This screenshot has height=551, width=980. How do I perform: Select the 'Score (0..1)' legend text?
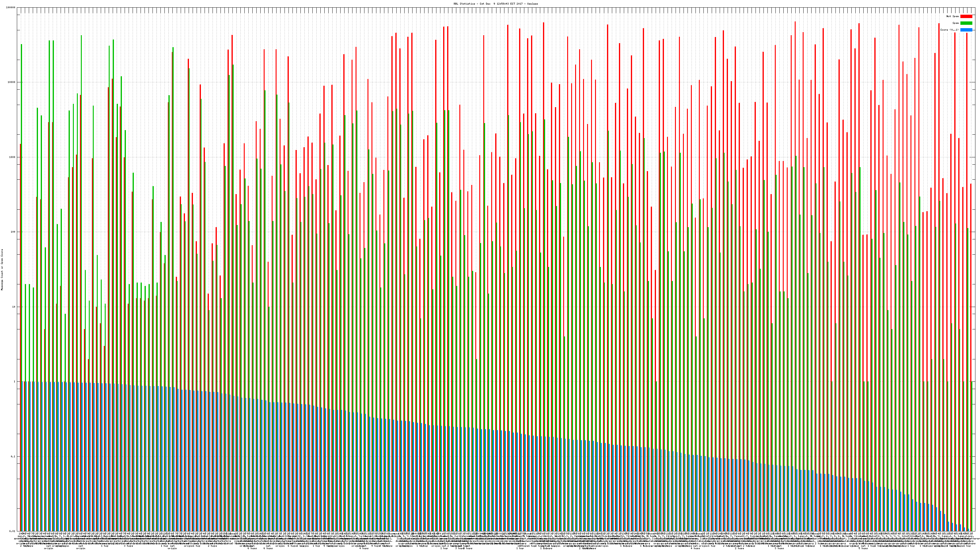(x=949, y=30)
